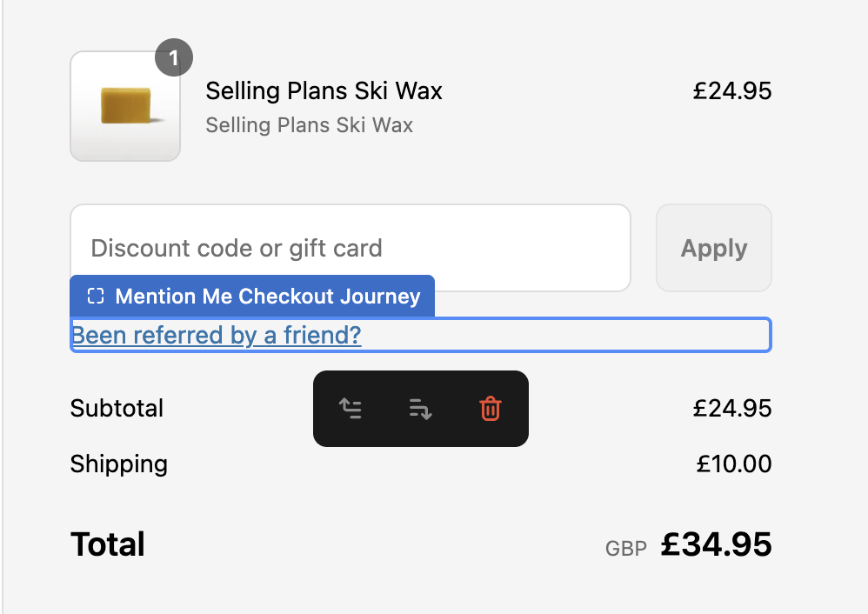Click the Subtotal label
Image resolution: width=868 pixels, height=614 pixels.
pyautogui.click(x=117, y=408)
